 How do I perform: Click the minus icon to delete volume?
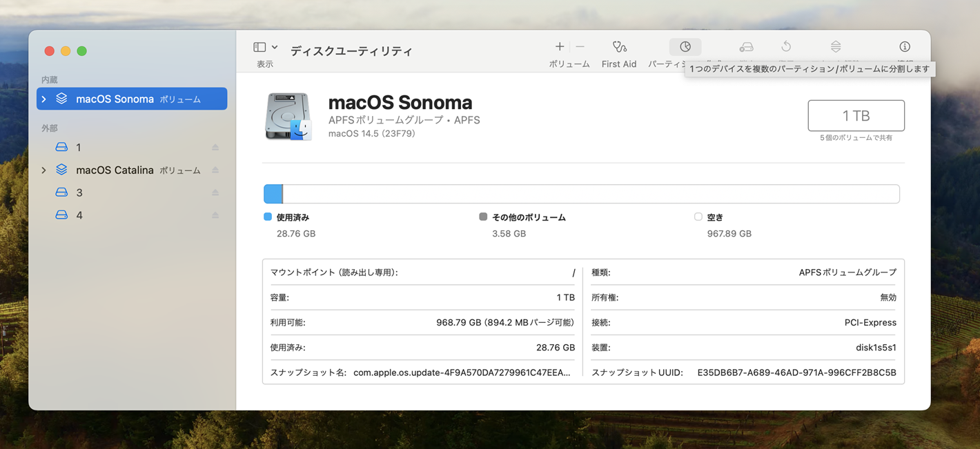click(x=580, y=47)
